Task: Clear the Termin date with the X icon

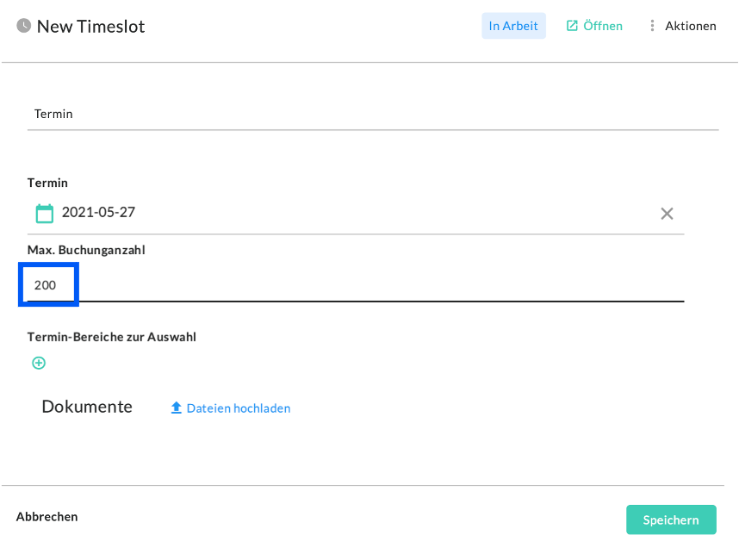Action: click(x=667, y=214)
